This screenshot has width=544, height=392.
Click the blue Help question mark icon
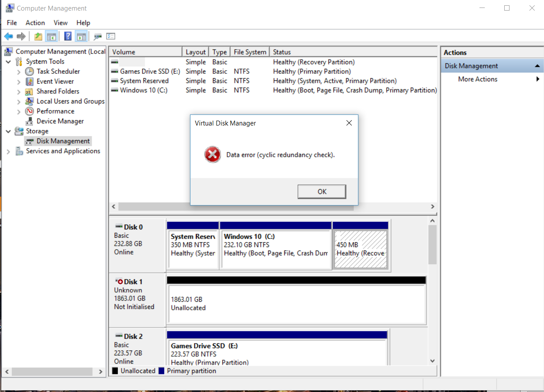[x=68, y=36]
